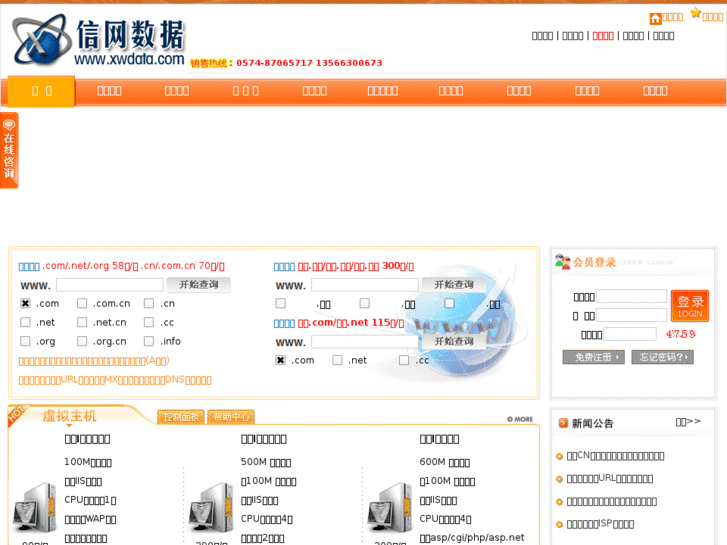This screenshot has width=727, height=545.
Task: Open the ISP news announcement
Action: click(x=600, y=525)
